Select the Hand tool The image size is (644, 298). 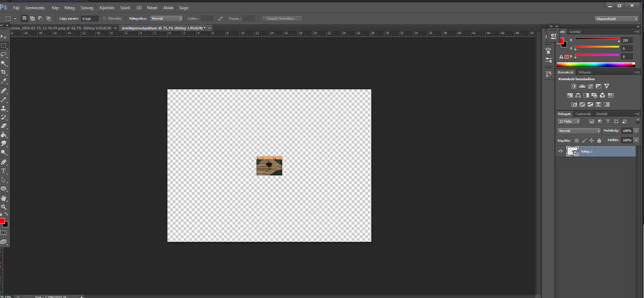[x=4, y=198]
